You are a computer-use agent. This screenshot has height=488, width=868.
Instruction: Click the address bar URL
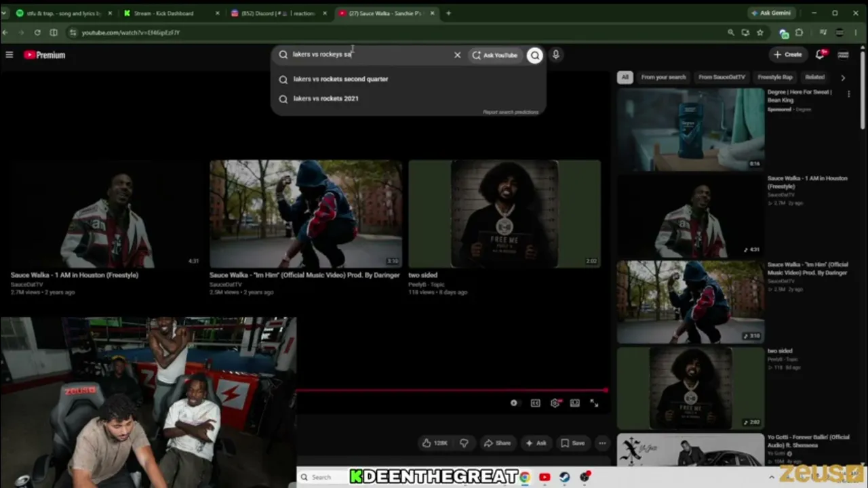click(131, 33)
